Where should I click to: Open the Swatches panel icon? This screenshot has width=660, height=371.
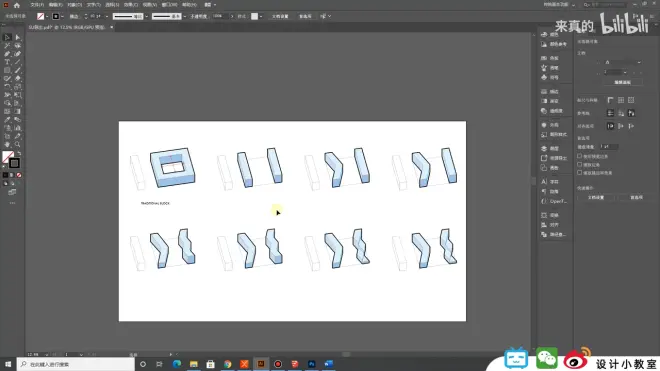tap(544, 58)
